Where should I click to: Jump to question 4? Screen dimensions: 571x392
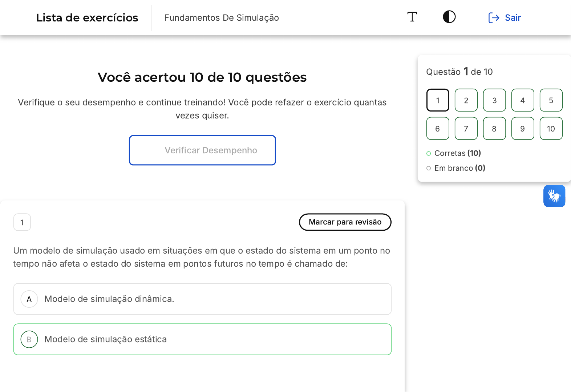tap(523, 100)
